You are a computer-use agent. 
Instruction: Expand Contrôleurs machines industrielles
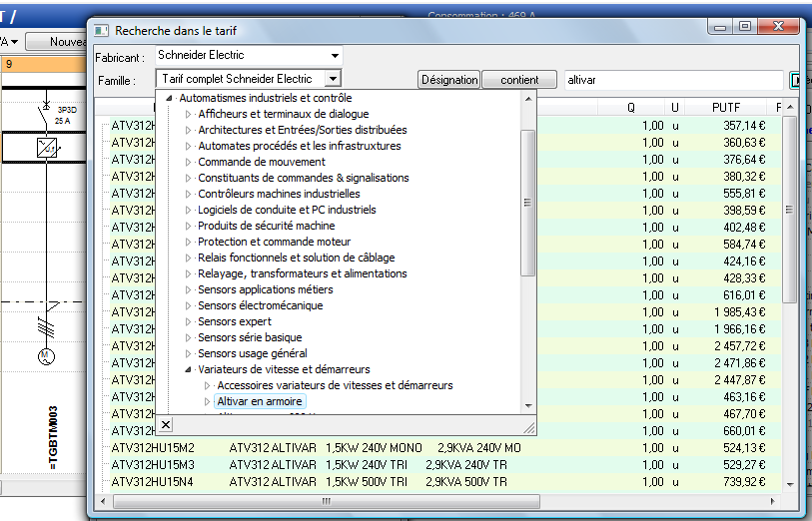point(189,194)
